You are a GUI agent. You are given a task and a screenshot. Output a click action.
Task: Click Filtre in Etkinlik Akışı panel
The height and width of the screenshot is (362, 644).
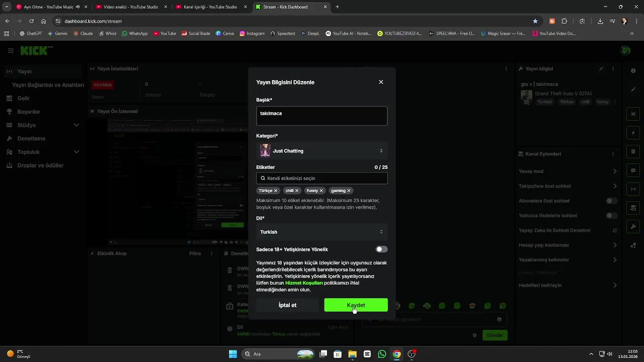(x=195, y=253)
